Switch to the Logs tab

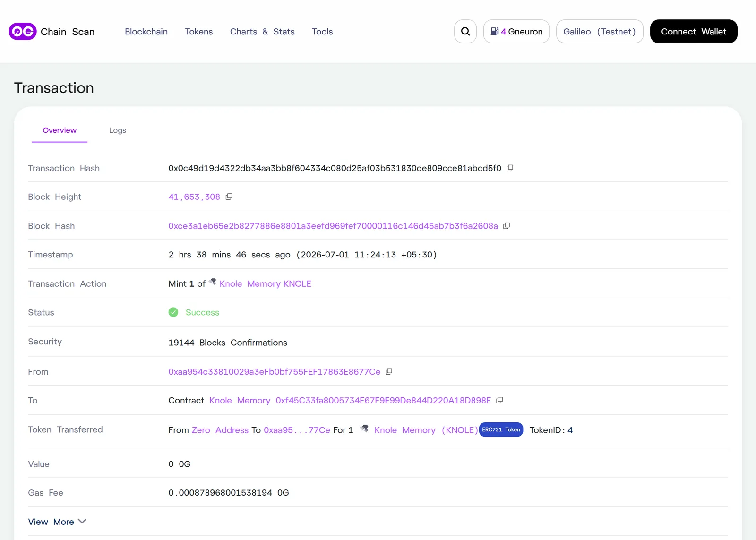[x=118, y=130]
